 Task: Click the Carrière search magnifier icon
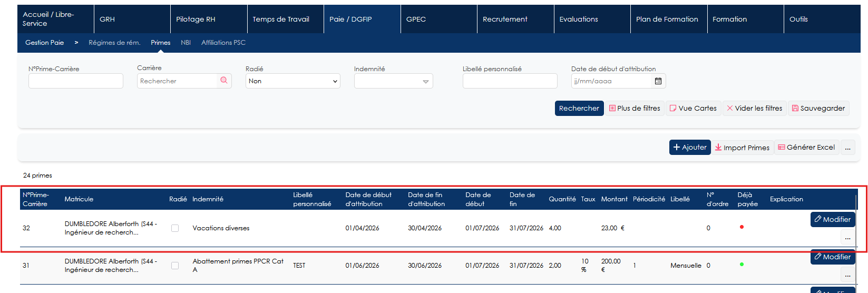point(224,81)
